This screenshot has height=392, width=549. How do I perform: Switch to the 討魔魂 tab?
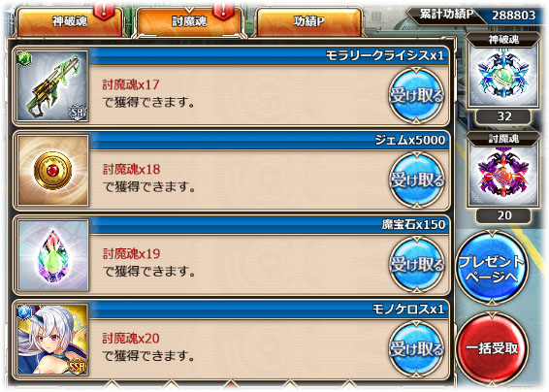pos(189,21)
